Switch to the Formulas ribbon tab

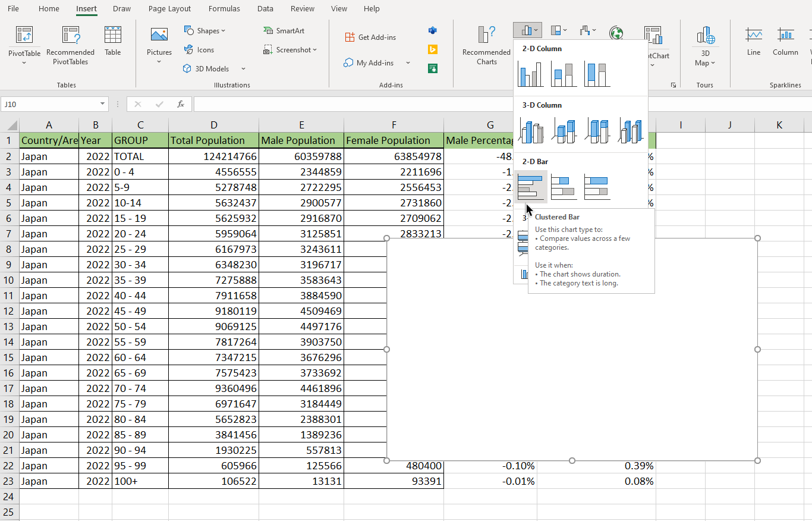tap(224, 8)
